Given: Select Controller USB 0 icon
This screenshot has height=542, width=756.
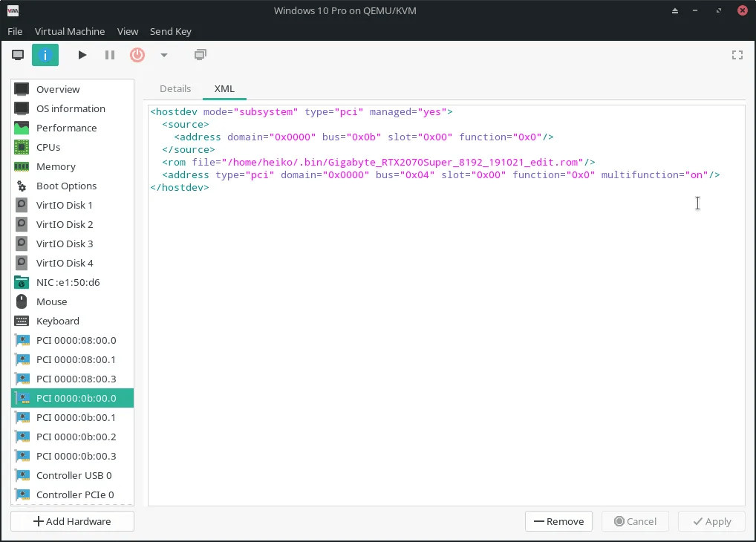Looking at the screenshot, I should 22,475.
